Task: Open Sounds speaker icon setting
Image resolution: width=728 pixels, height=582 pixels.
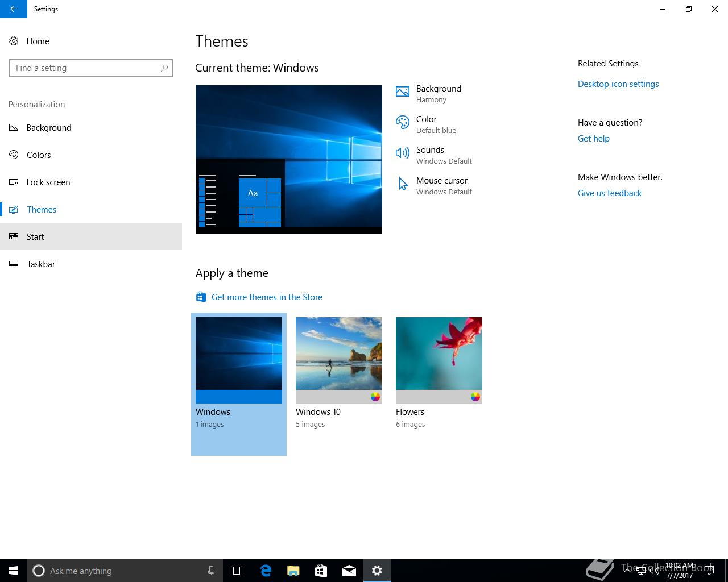Action: click(x=403, y=153)
